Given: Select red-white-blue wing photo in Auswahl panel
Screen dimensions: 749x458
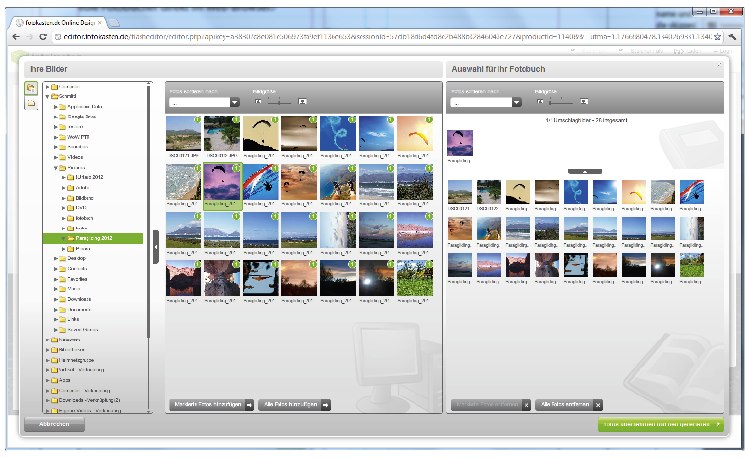Looking at the screenshot, I should (x=692, y=192).
